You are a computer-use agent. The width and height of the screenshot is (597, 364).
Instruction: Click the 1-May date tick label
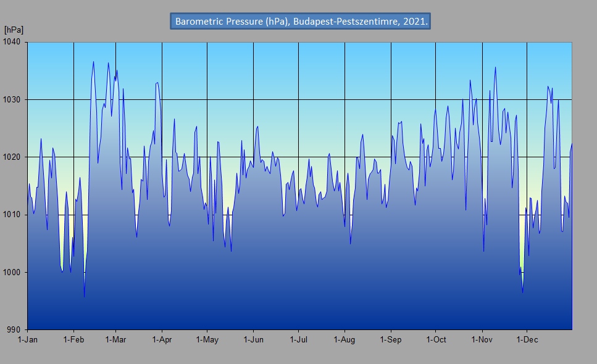tap(207, 339)
